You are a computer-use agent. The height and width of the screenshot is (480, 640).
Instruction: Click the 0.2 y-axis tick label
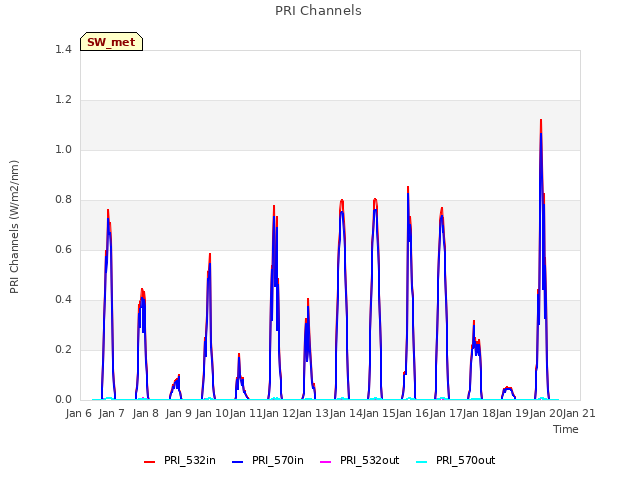point(63,349)
